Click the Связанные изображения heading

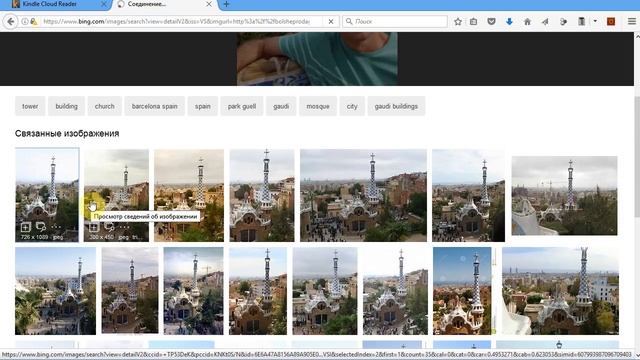point(67,133)
